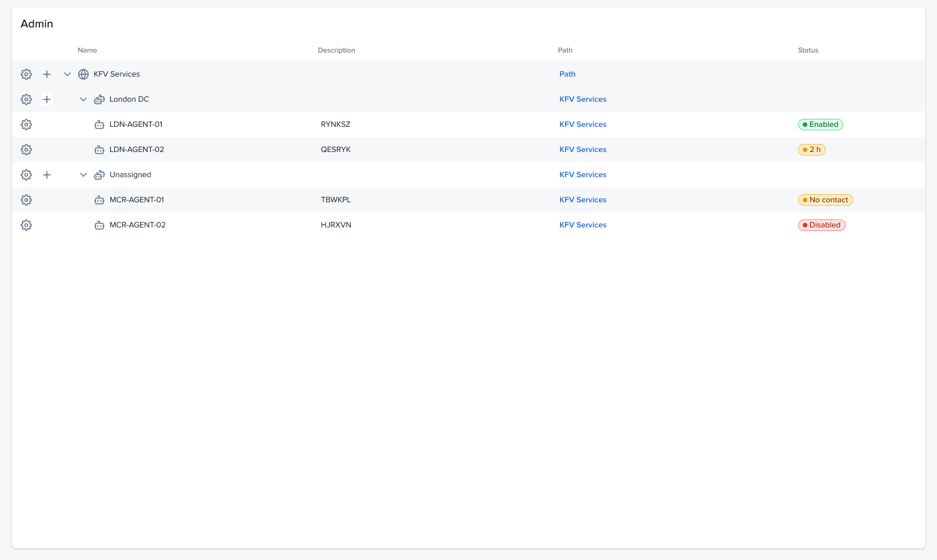Click agent icon beside MCR-AGENT-02
This screenshot has height=560, width=937.
tap(99, 225)
